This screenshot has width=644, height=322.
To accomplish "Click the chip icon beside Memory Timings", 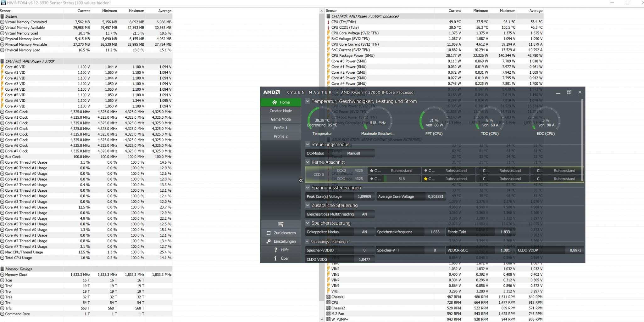I will pyautogui.click(x=2, y=269).
